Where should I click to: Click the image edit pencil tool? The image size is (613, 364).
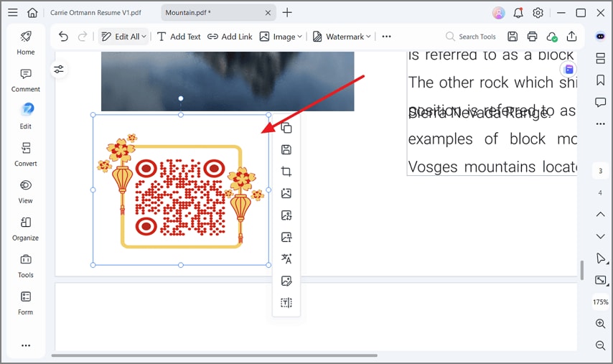(286, 281)
